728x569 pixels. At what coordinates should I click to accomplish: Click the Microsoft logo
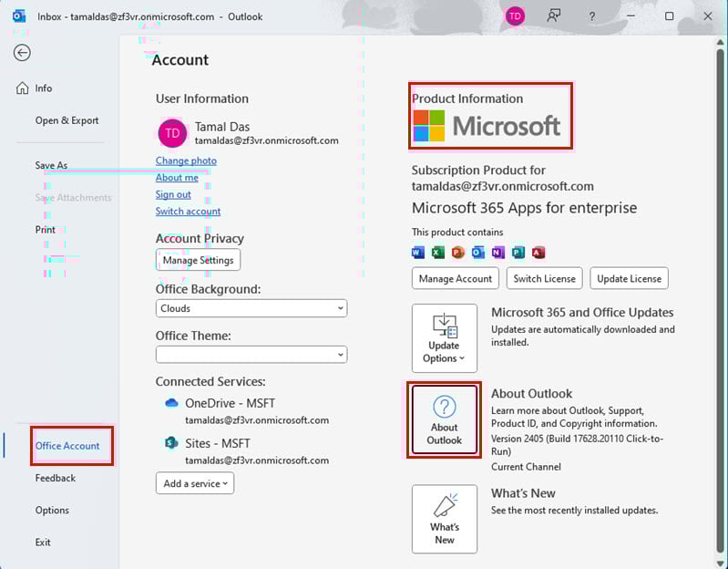pyautogui.click(x=487, y=126)
